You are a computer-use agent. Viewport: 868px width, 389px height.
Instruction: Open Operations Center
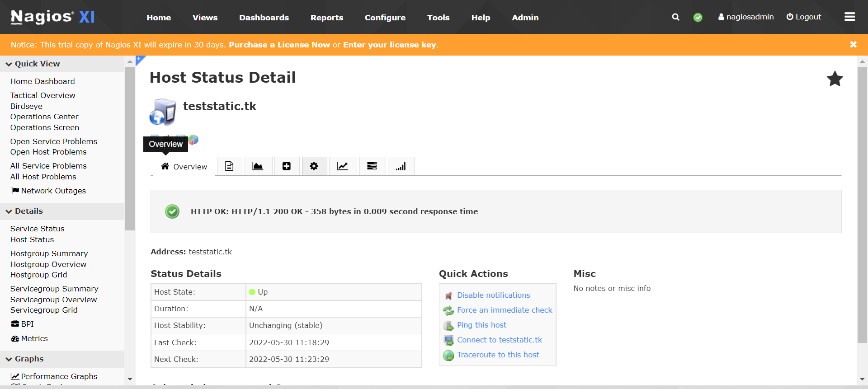(x=44, y=117)
